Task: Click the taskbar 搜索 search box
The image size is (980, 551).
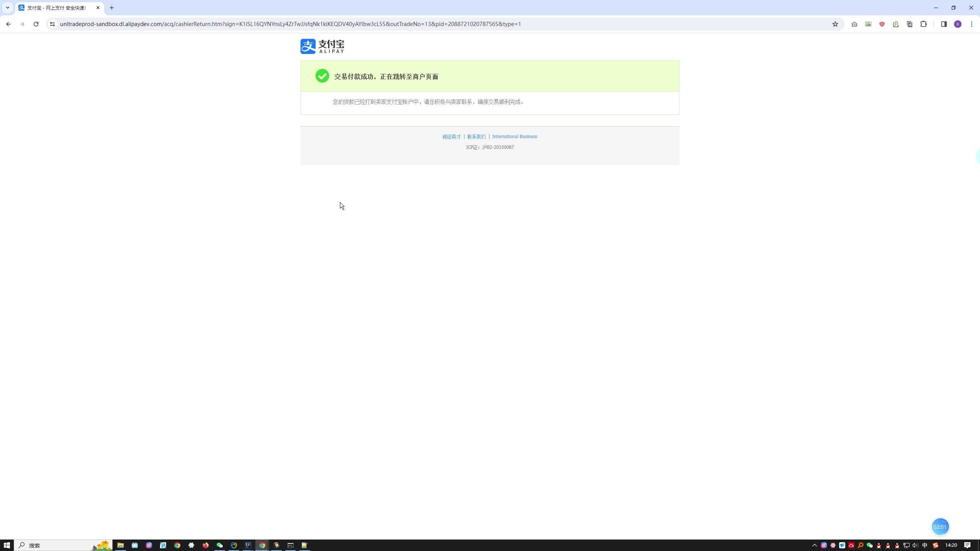Action: [63, 545]
